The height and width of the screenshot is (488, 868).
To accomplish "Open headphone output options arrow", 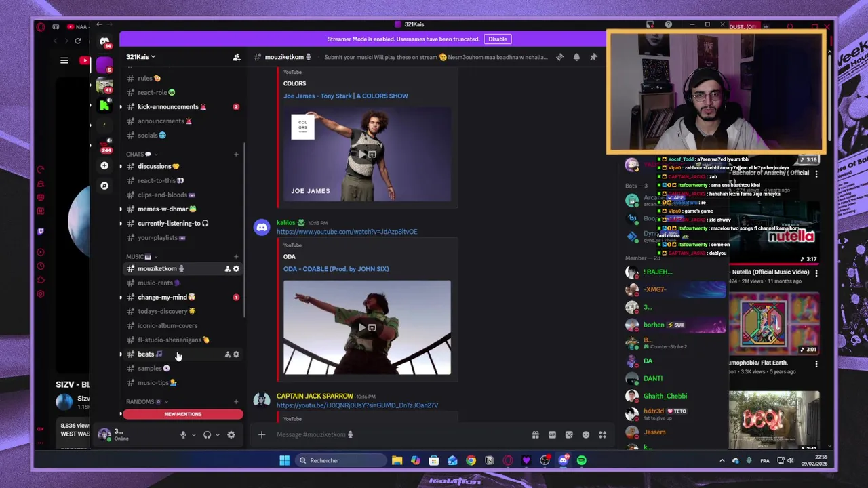I will click(217, 435).
